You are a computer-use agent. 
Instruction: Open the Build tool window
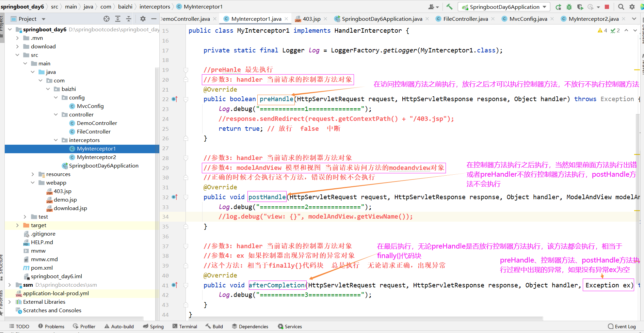[x=214, y=327]
